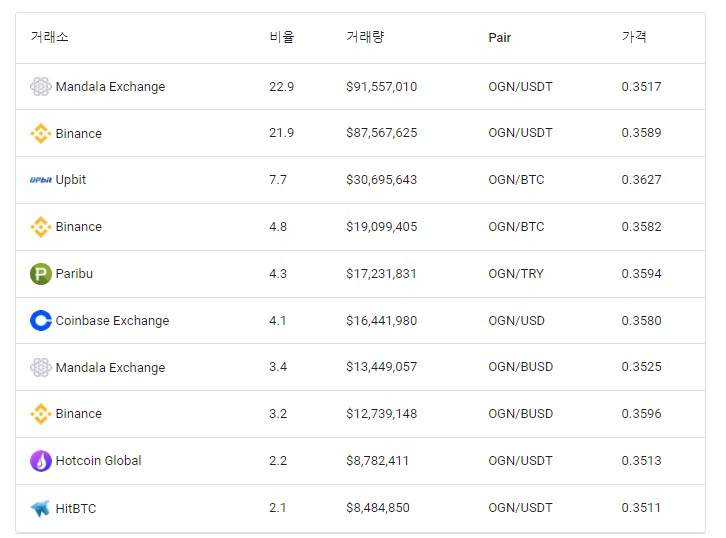Click the $91,557,010 volume cell
Screen dimensions: 726x538
pos(382,87)
